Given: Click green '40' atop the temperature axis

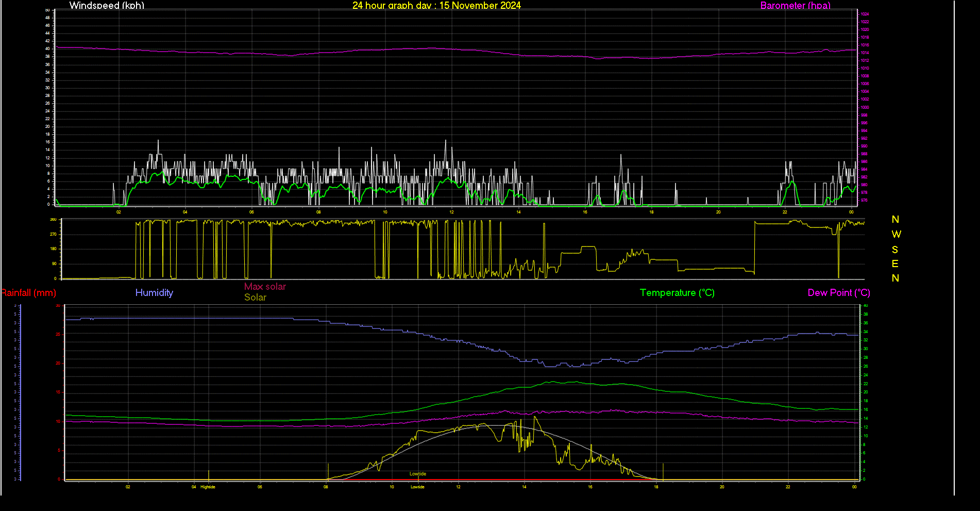Looking at the screenshot, I should click(x=866, y=306).
